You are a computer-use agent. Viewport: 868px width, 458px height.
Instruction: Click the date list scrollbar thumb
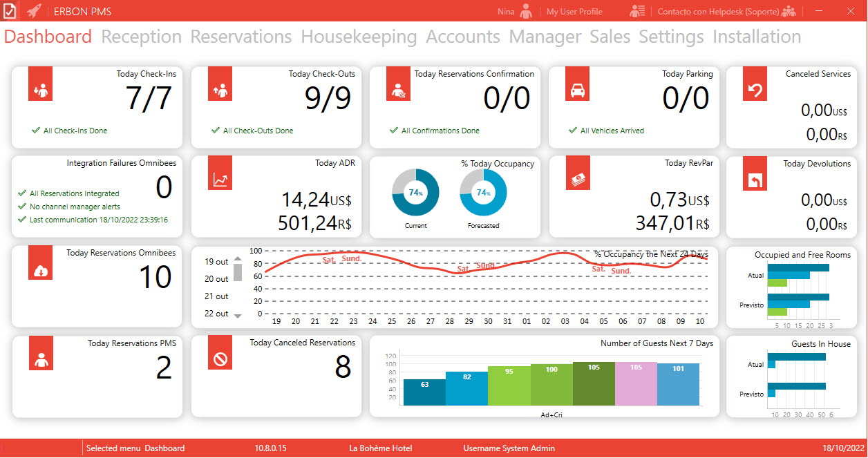[x=238, y=272]
